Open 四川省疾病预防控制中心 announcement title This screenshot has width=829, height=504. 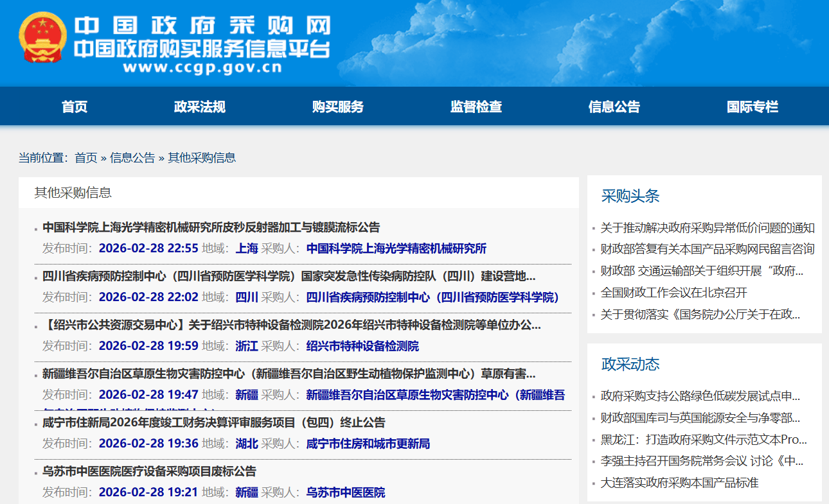pyautogui.click(x=289, y=277)
